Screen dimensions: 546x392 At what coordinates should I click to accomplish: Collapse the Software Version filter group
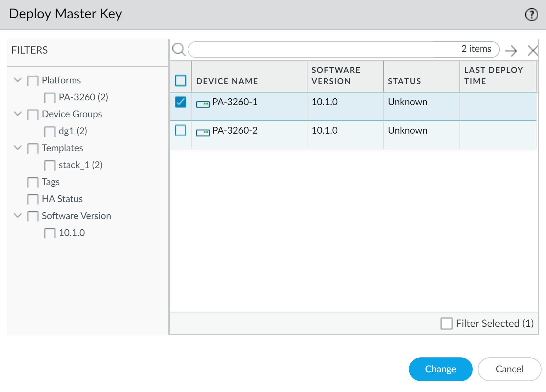click(x=18, y=216)
